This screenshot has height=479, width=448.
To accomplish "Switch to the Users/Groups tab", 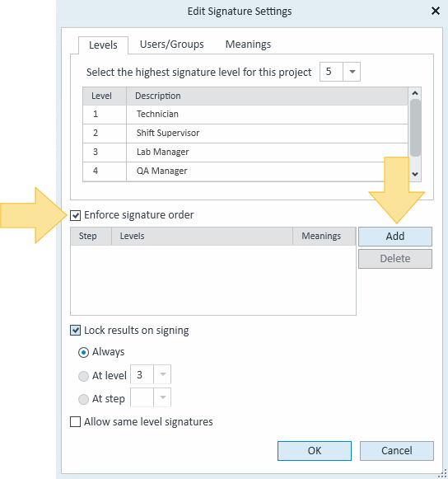I will [172, 45].
